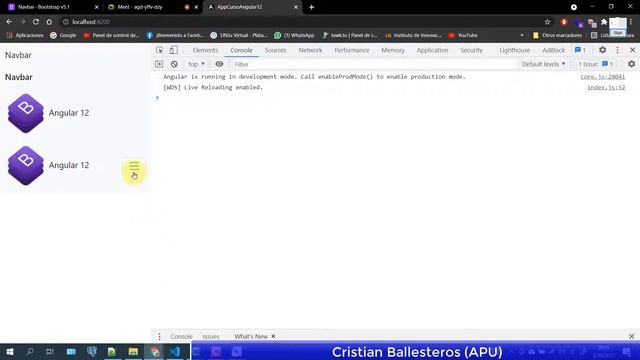
Task: Go to the browser home page
Action: click(x=49, y=22)
